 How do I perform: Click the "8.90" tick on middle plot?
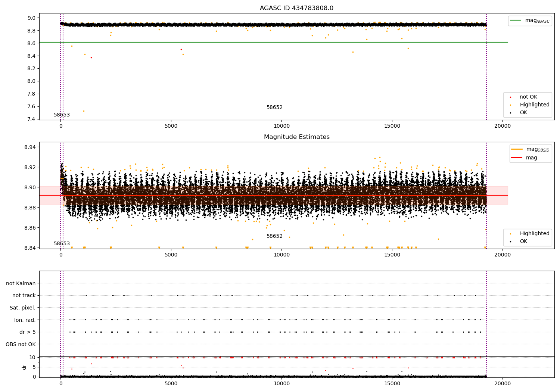tap(30, 187)
